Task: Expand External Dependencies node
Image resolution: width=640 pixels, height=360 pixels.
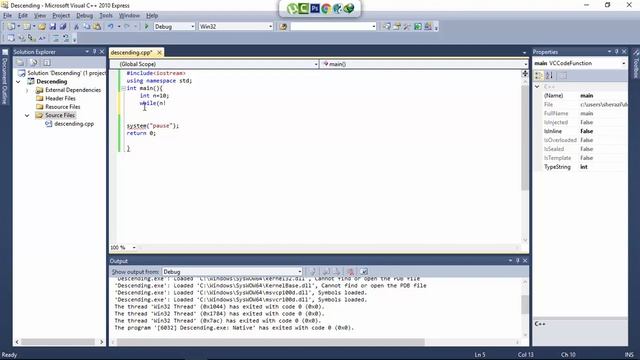Action: pyautogui.click(x=27, y=90)
